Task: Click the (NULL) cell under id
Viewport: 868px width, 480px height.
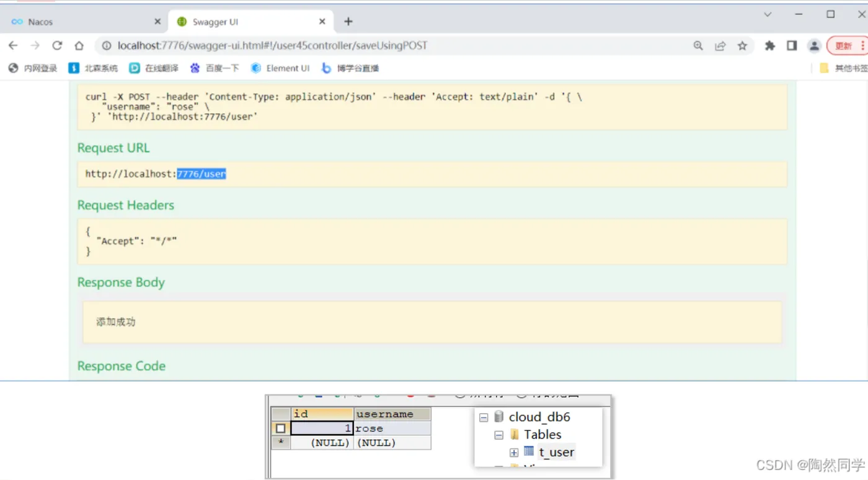Action: pyautogui.click(x=322, y=443)
